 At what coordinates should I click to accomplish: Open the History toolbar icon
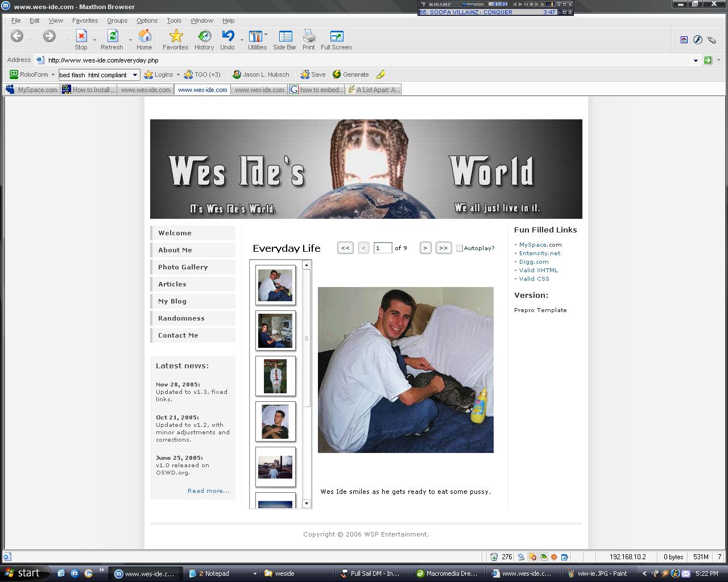tap(204, 37)
